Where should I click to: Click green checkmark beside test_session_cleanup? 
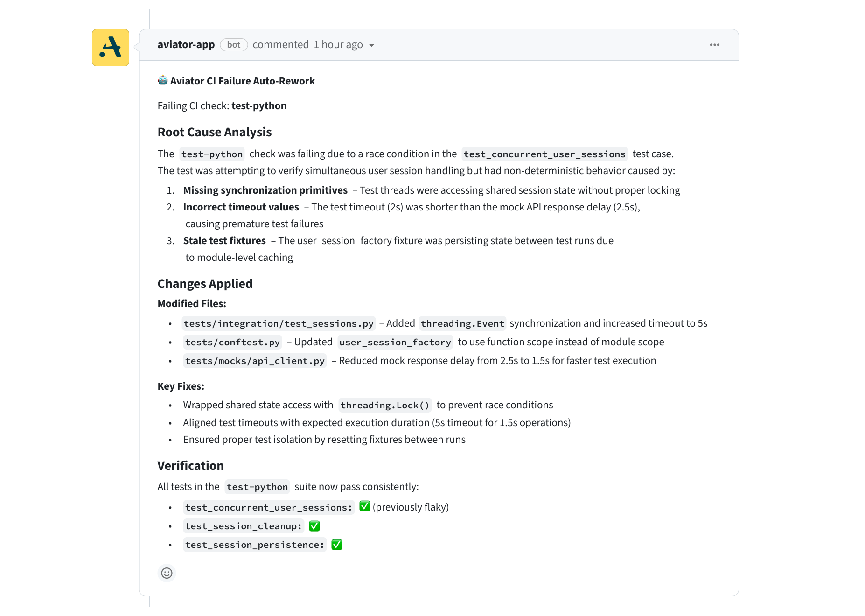coord(314,526)
